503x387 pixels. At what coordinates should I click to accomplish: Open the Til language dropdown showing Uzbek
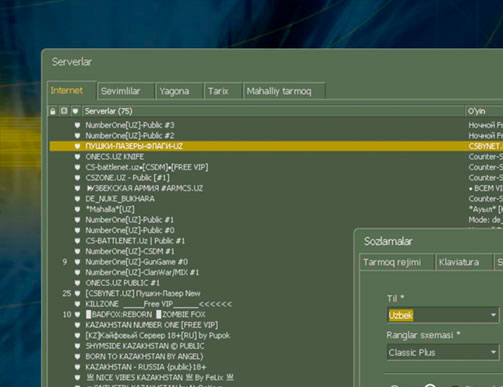click(x=443, y=315)
